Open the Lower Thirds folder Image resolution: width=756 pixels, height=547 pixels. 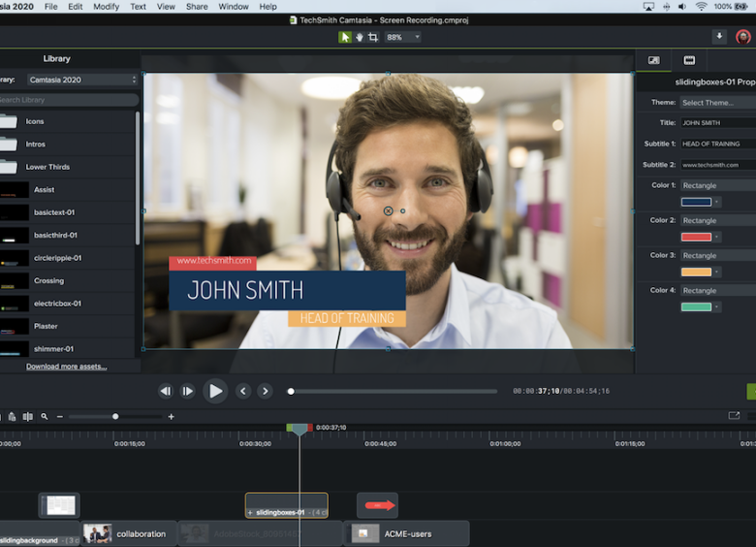47,167
